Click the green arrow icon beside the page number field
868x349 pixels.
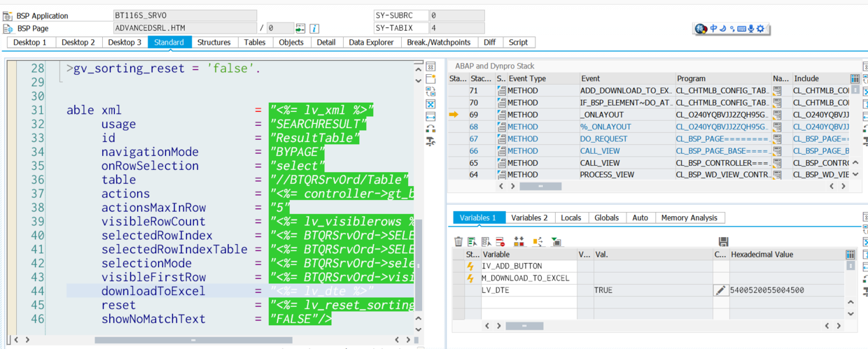pos(300,29)
